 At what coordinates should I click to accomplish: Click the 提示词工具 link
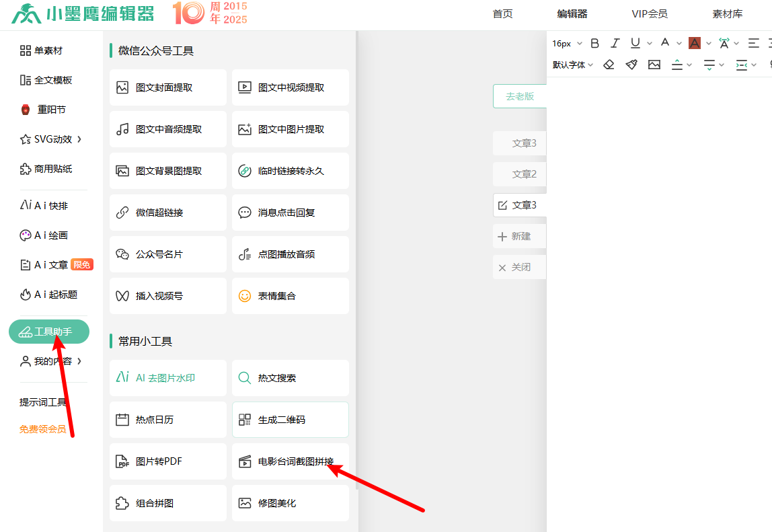(x=43, y=402)
